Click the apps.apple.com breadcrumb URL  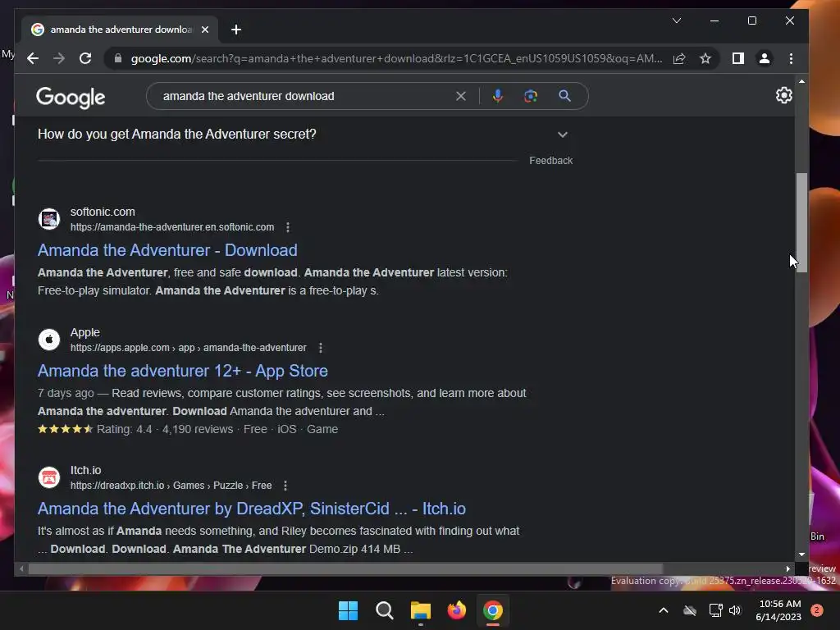coord(188,348)
